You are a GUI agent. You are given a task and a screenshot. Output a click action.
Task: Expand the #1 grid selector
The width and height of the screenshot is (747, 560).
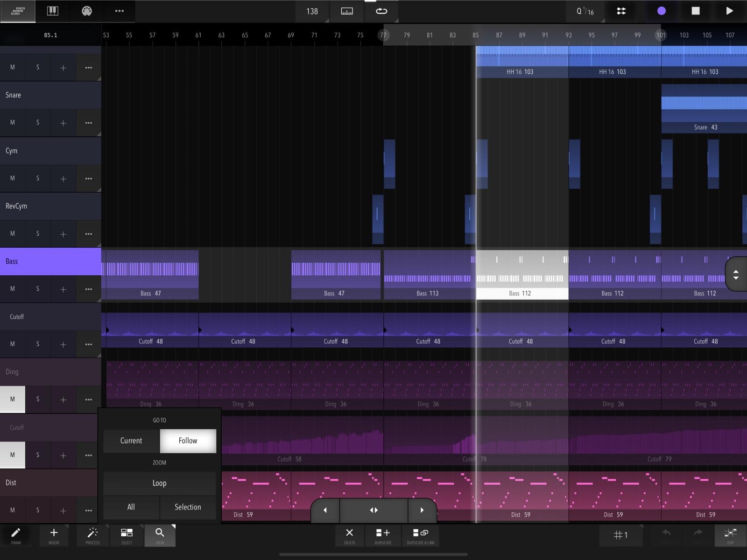pos(621,535)
